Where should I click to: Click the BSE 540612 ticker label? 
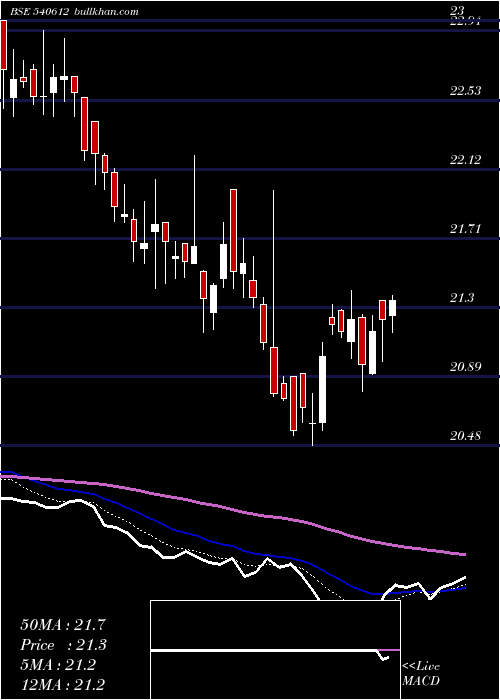(x=39, y=12)
